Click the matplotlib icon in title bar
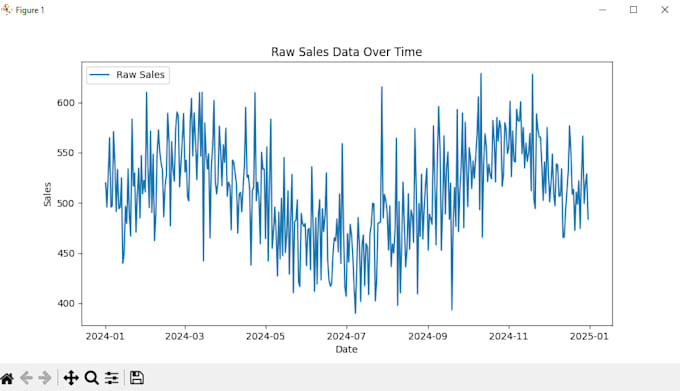 pyautogui.click(x=6, y=9)
